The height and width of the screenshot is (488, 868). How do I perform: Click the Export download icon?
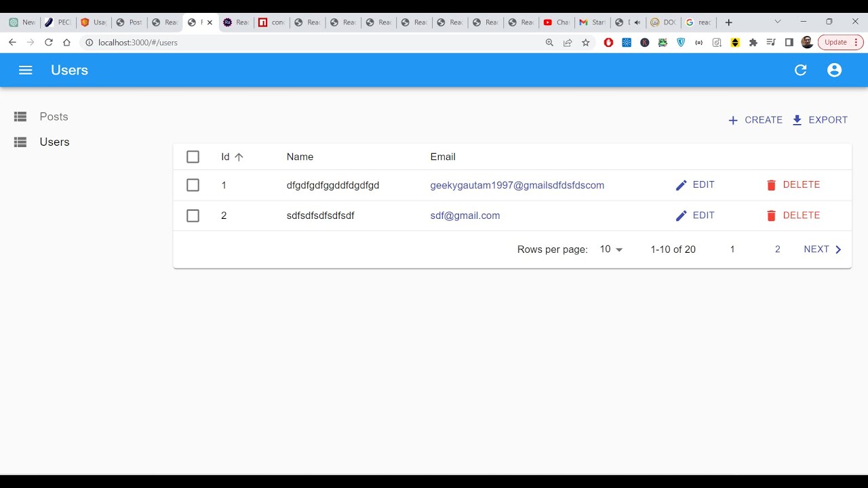tap(797, 120)
